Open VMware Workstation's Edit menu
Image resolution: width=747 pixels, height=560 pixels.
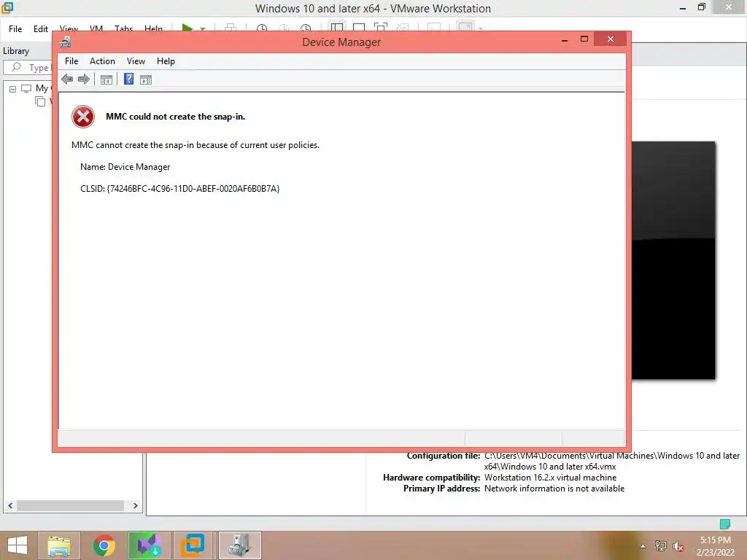(x=41, y=28)
